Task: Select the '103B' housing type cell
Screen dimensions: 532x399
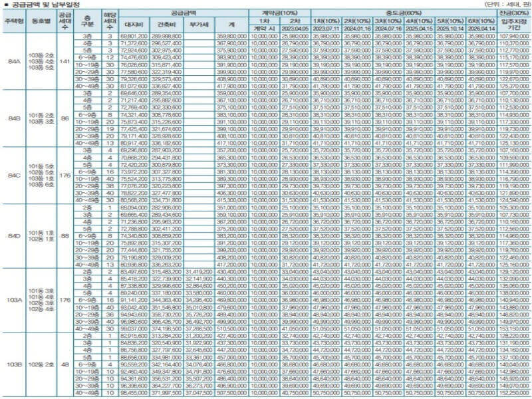Action: click(14, 364)
